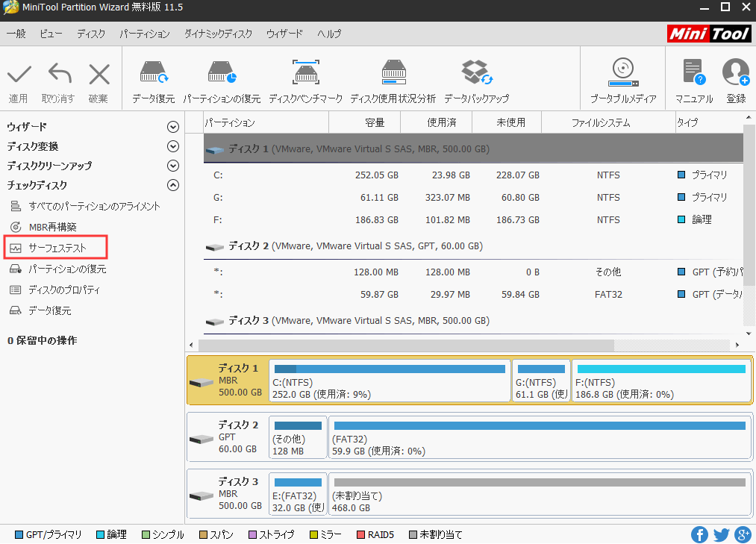Screen dimensions: 756x544
Task: Sort by 使用済 column header
Action: 436,122
